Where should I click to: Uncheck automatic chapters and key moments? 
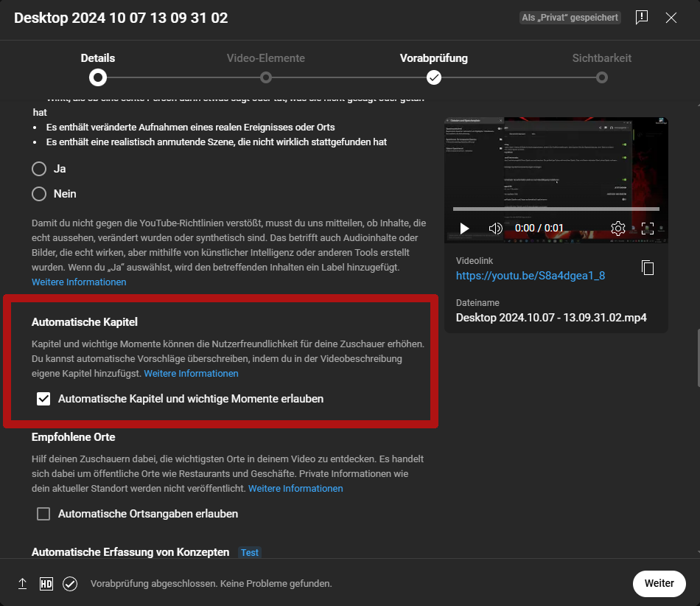(43, 399)
